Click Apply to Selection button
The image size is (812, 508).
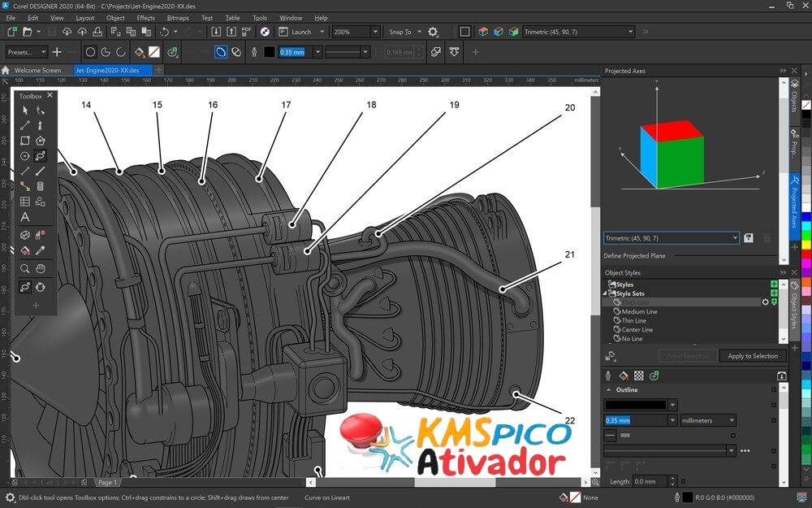[753, 356]
